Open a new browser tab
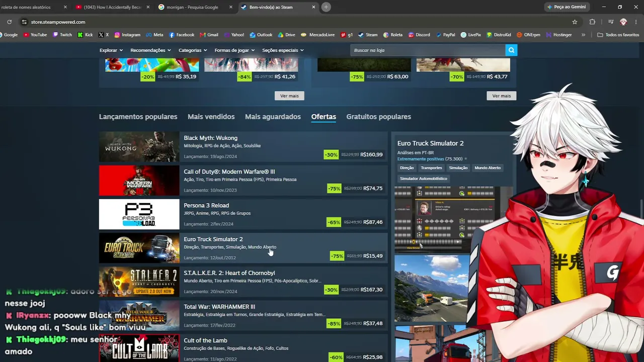This screenshot has width=644, height=362. 326,7
